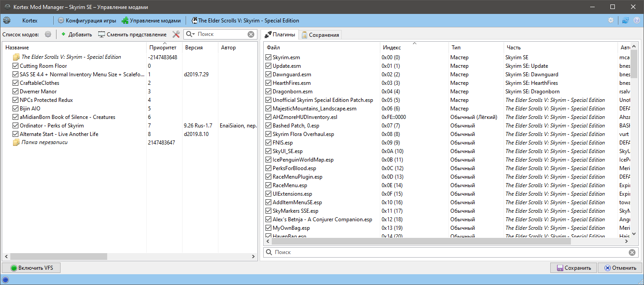Switch to the Плагины tab
Image resolution: width=644 pixels, height=285 pixels.
coord(280,35)
